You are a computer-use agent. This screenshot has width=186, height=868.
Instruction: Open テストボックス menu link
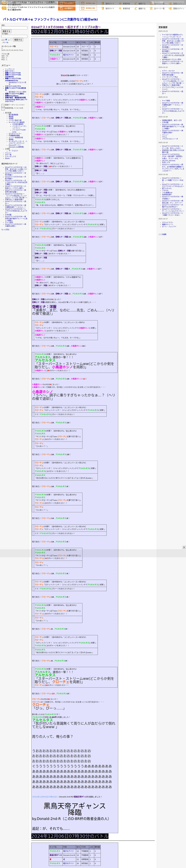10,156
